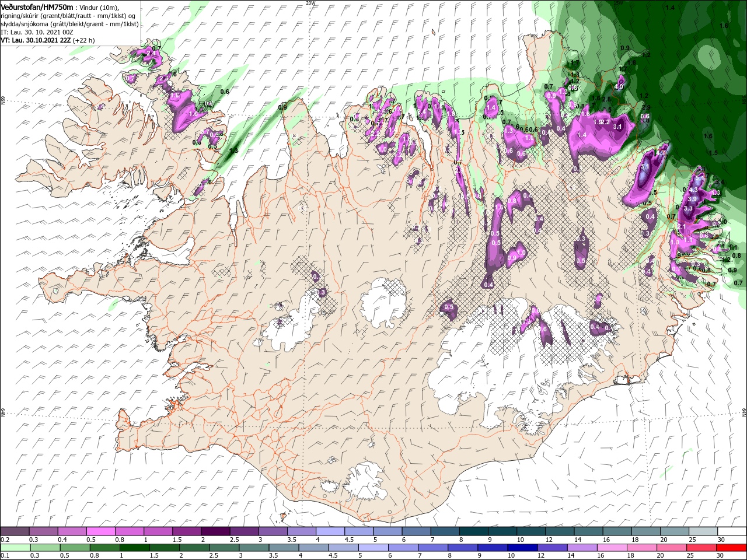Viewport: 747px width, 560px height.
Task: Pick lower legend swatch between 5 and 6
Action: [x=373, y=548]
